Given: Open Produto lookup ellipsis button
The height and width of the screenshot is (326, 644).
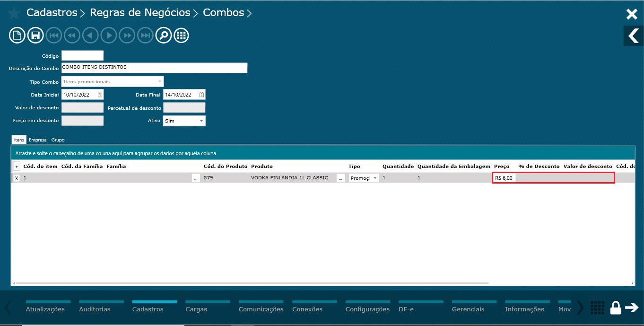Looking at the screenshot, I should (340, 178).
